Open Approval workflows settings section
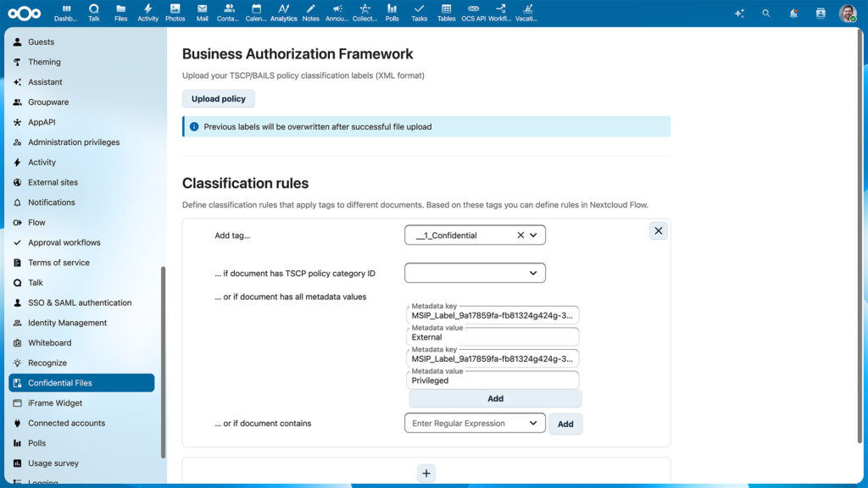The width and height of the screenshot is (868, 488). point(64,242)
